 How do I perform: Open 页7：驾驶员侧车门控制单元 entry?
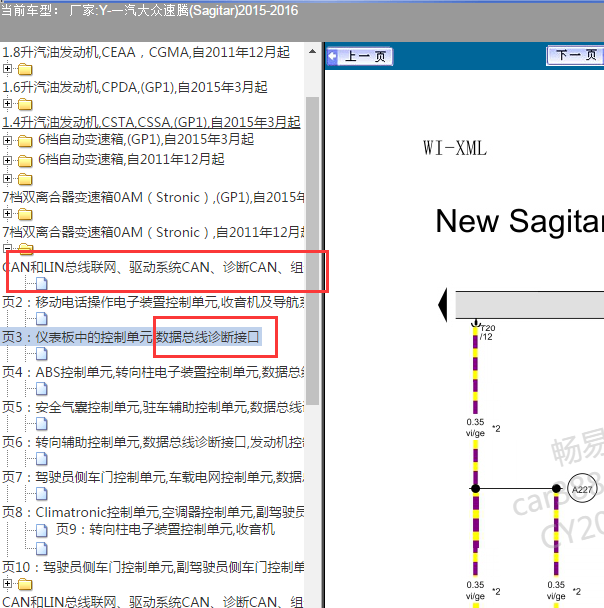(153, 477)
